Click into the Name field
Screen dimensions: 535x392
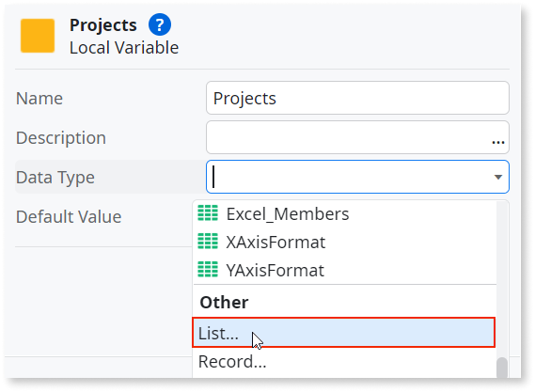(x=357, y=98)
